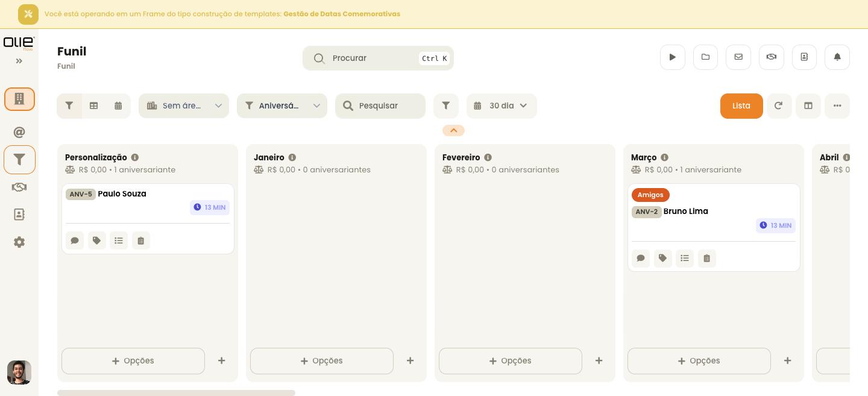Open the notifications bell
This screenshot has width=868, height=396.
pos(837,57)
